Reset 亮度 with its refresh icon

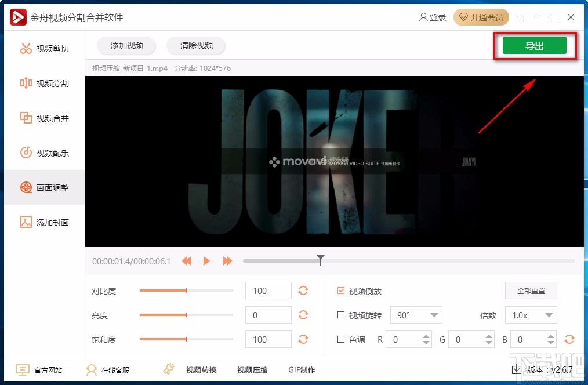[x=303, y=315]
